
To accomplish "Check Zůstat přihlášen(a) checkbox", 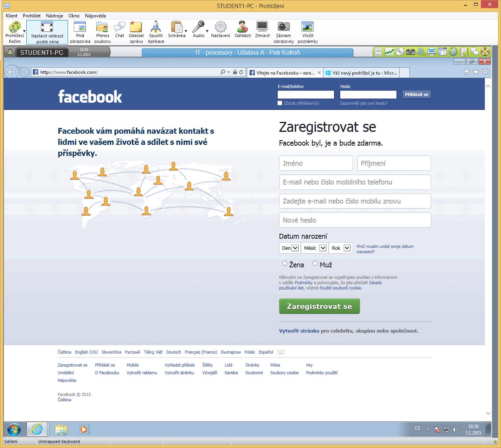I will (280, 103).
